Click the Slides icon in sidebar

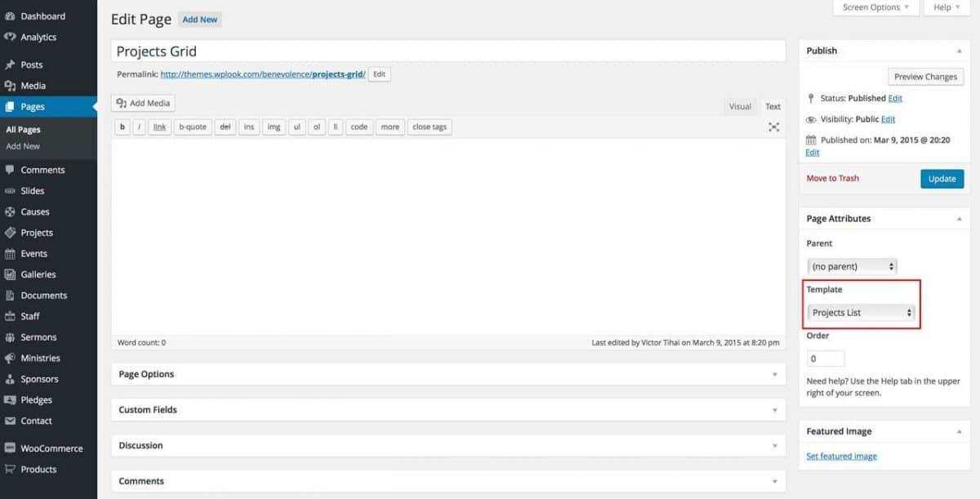10,191
